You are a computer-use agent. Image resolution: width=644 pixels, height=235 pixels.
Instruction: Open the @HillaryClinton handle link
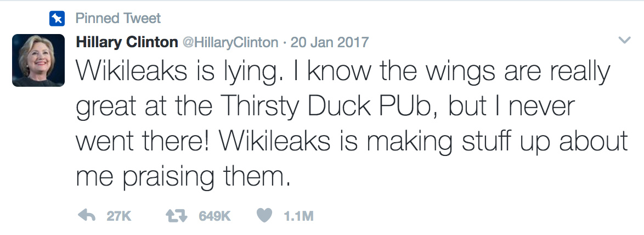click(230, 42)
